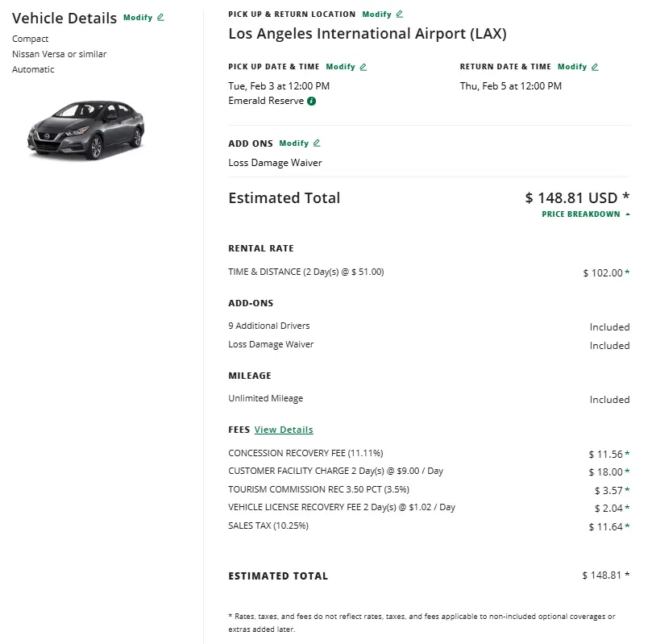Screen dimensions: 652x644
Task: Click pencil icon beside Pick Up & Return Location
Action: [400, 14]
